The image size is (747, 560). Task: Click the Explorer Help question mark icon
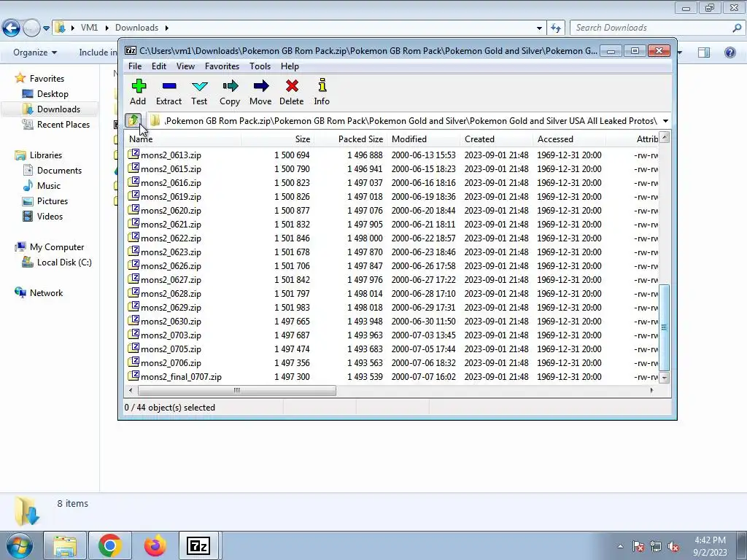(729, 52)
